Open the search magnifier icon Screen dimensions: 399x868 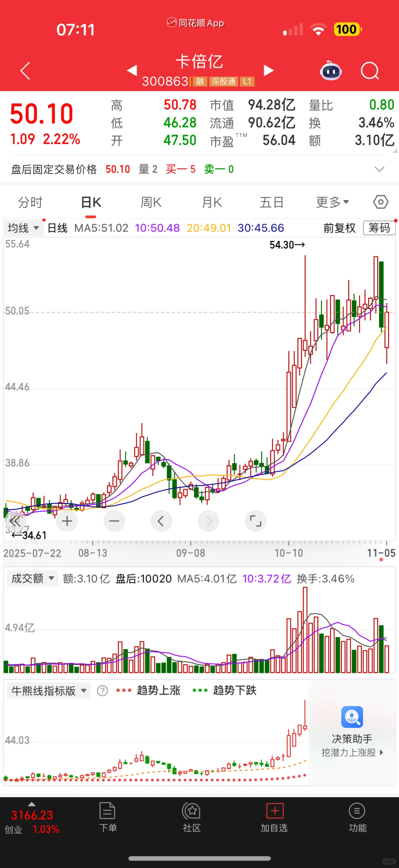[370, 71]
